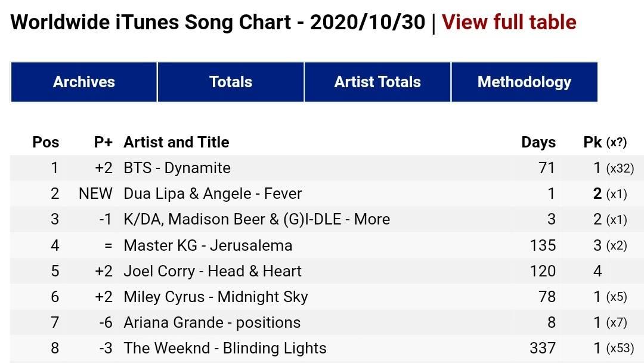Click the Archives button
Image resolution: width=644 pixels, height=363 pixels.
(x=84, y=82)
